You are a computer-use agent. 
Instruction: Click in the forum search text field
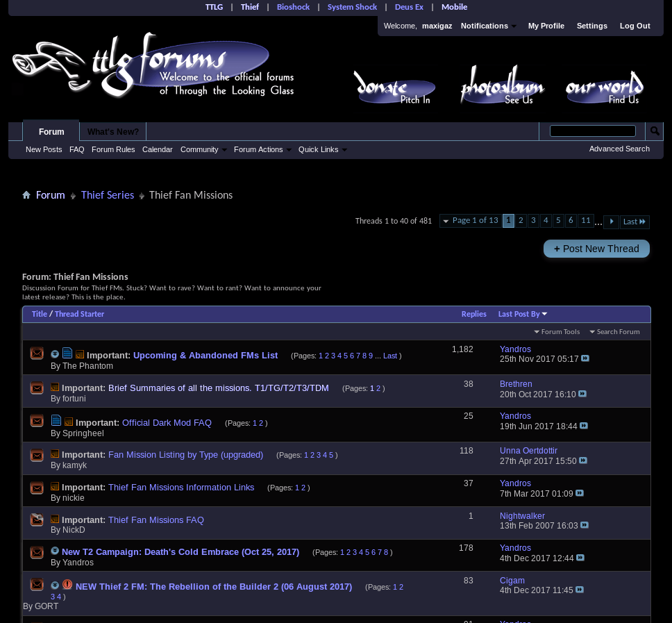point(592,131)
